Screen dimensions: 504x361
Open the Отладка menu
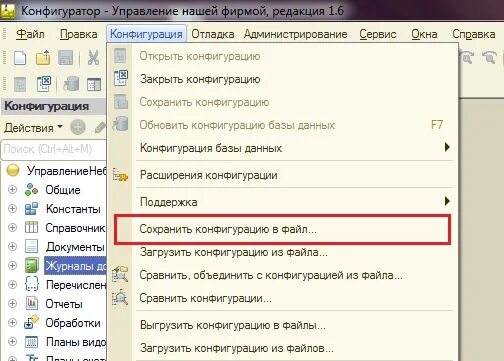click(x=213, y=34)
